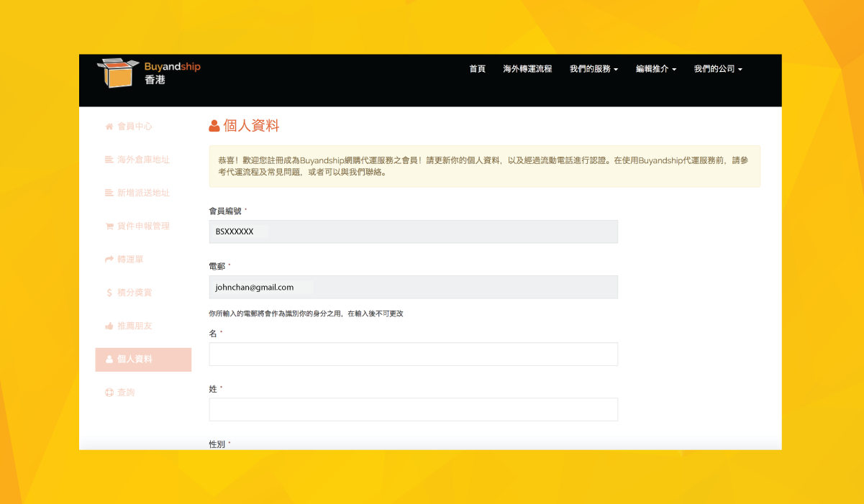Click the dollar icon beside 積分獎賞
The width and height of the screenshot is (864, 504).
tap(109, 293)
